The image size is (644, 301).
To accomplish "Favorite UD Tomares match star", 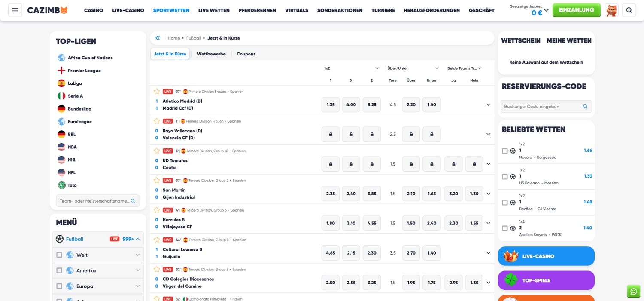I will [157, 151].
